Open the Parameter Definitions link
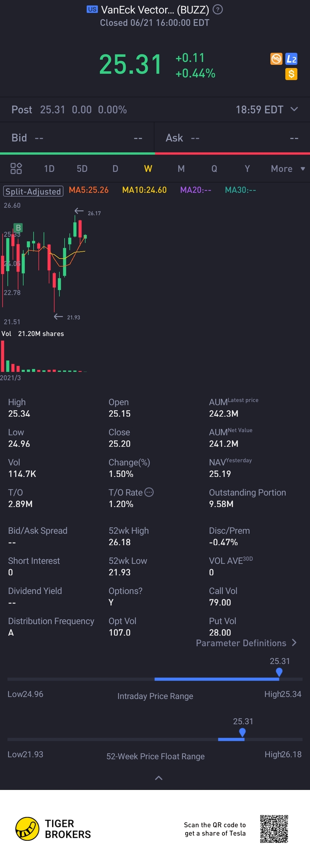Viewport: 310px width, 868px height. 246,643
